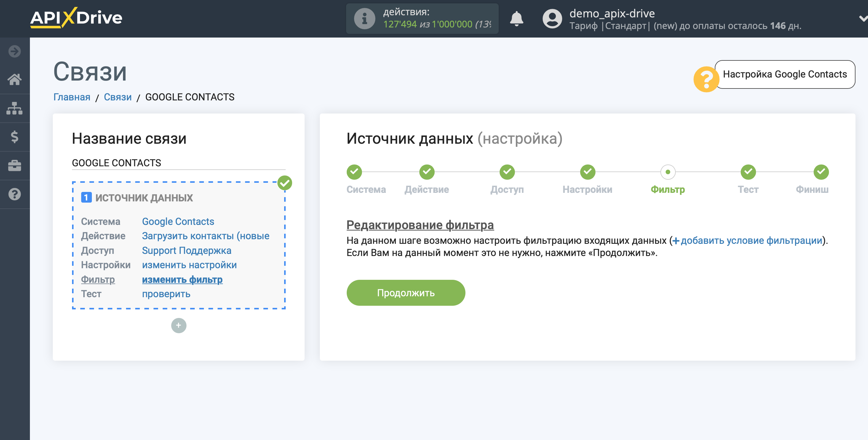Click the Связи breadcrumb link

tap(117, 96)
